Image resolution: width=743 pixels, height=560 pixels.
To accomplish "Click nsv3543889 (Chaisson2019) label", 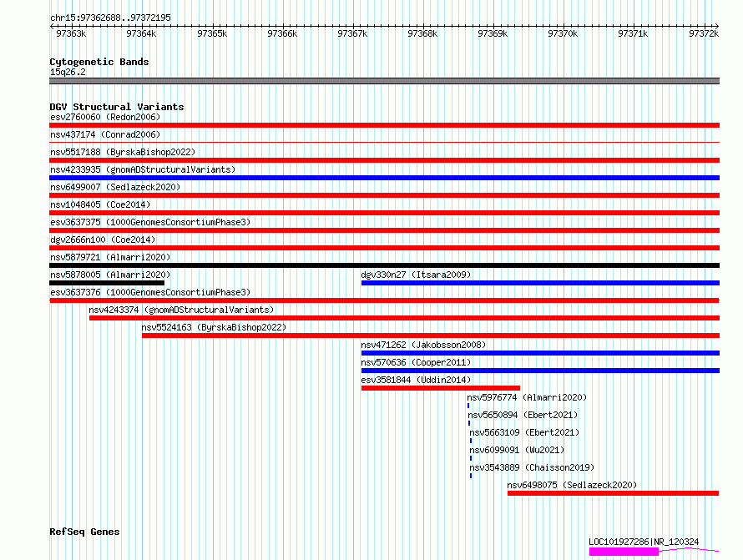I will [532, 467].
